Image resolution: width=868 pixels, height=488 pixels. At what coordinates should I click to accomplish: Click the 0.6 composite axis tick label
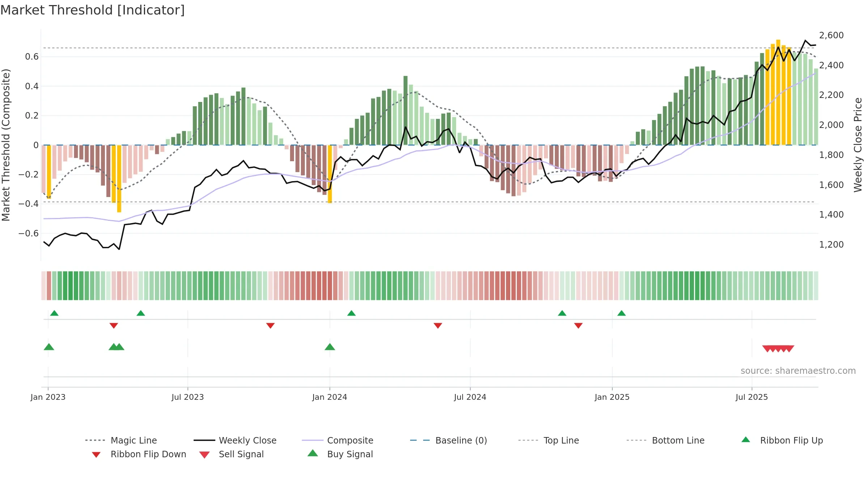coord(32,57)
